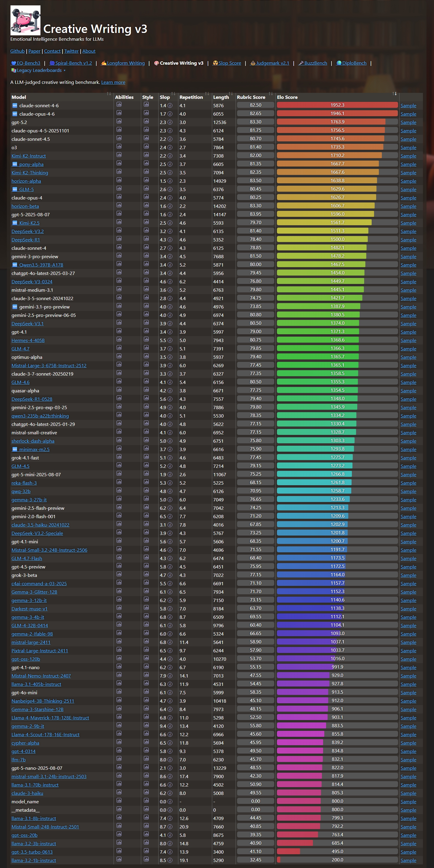Click the Abilities column header
Image resolution: width=434 pixels, height=868 pixels.
124,97
